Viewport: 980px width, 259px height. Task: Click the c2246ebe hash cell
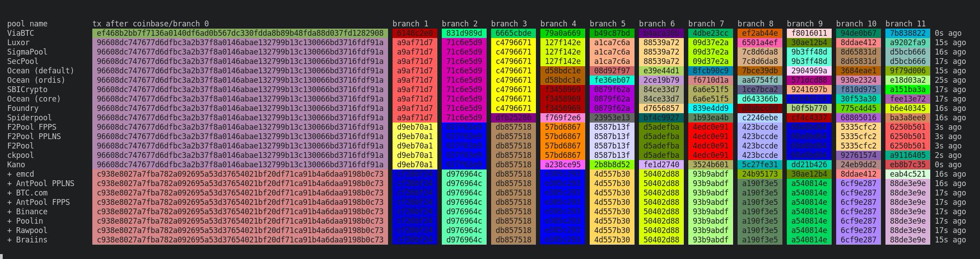(760, 118)
